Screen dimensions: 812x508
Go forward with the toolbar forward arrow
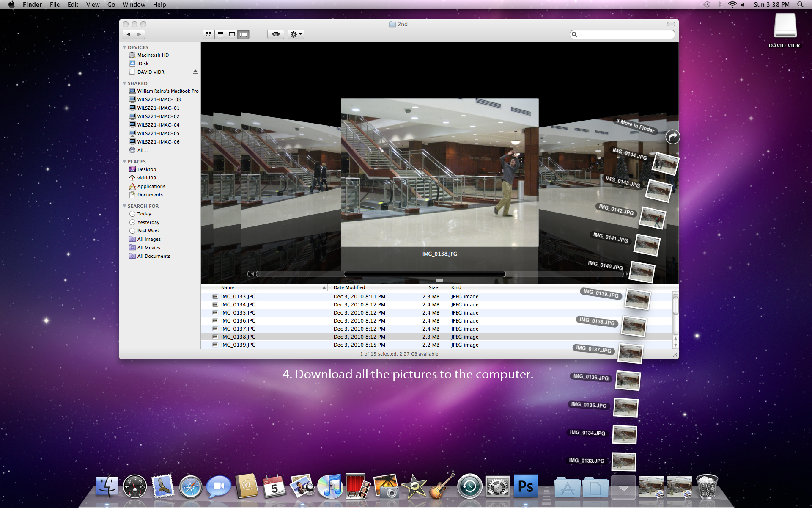coord(140,34)
